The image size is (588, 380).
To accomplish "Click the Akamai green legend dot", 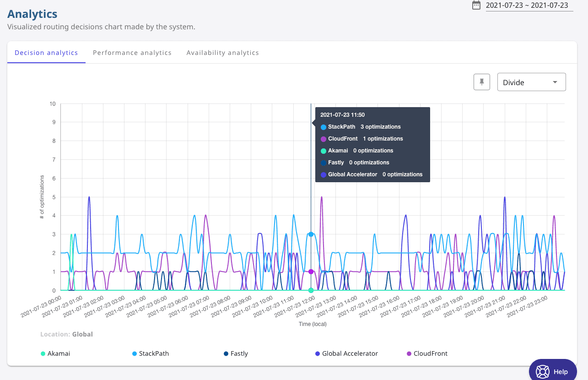I will (x=43, y=353).
